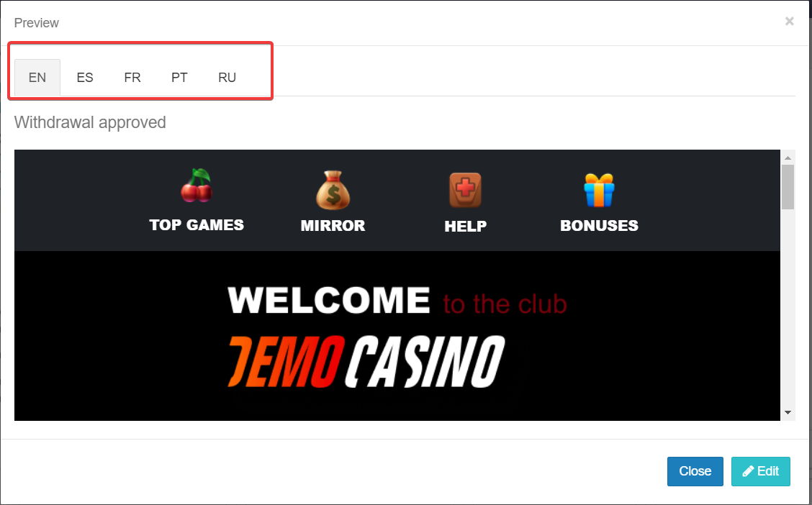
Task: Click the preview scrollbar up arrow
Action: (x=788, y=158)
